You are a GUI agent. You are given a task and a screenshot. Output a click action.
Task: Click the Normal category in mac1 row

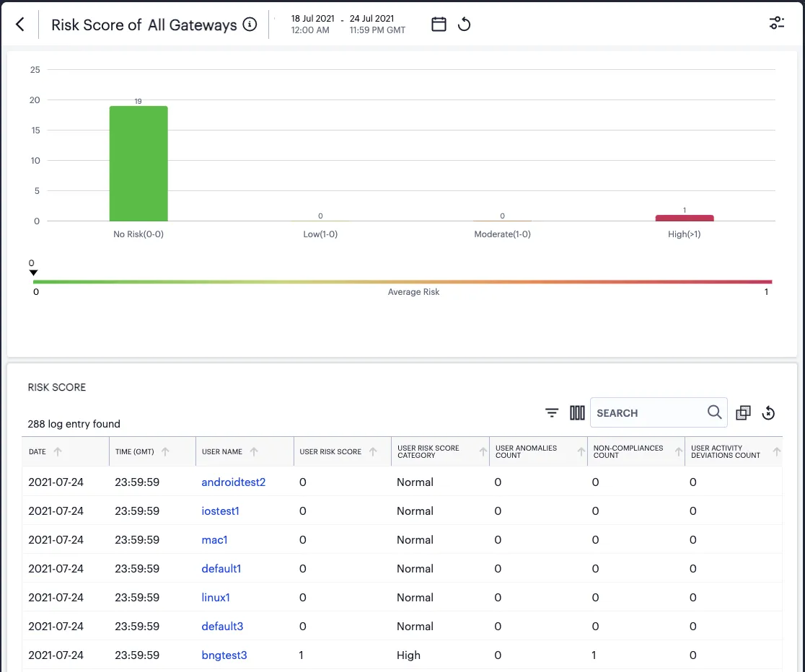[415, 539]
